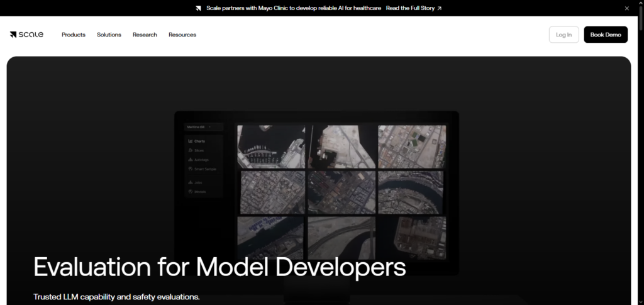Open the Maritime ISR dropdown in the preview
Image resolution: width=644 pixels, height=305 pixels.
204,127
